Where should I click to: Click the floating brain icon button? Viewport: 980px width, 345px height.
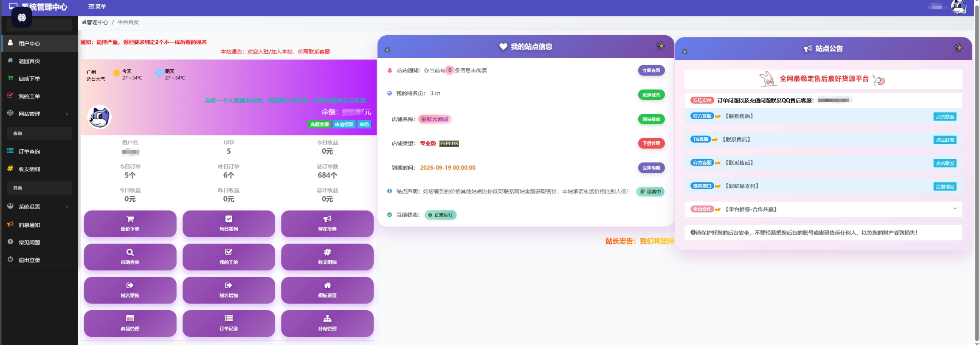coord(22,17)
